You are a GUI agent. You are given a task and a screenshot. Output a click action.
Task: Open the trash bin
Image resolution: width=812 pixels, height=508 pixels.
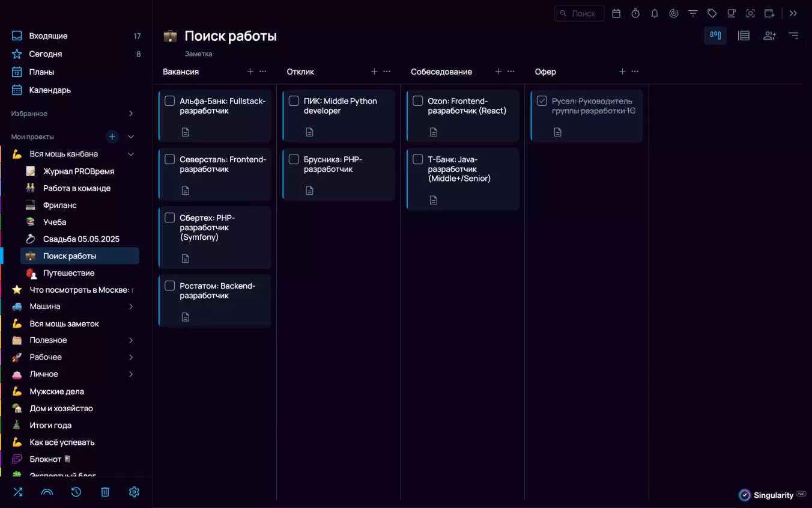point(105,492)
